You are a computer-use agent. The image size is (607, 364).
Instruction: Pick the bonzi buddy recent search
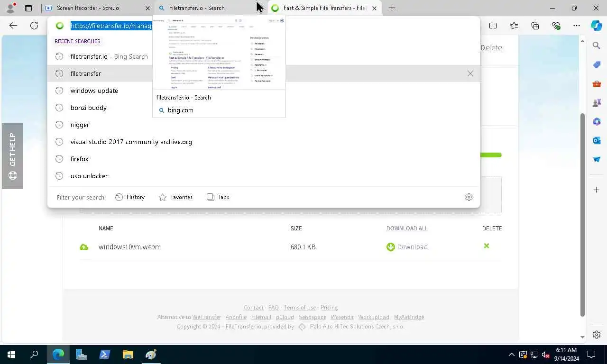[x=263, y=108]
